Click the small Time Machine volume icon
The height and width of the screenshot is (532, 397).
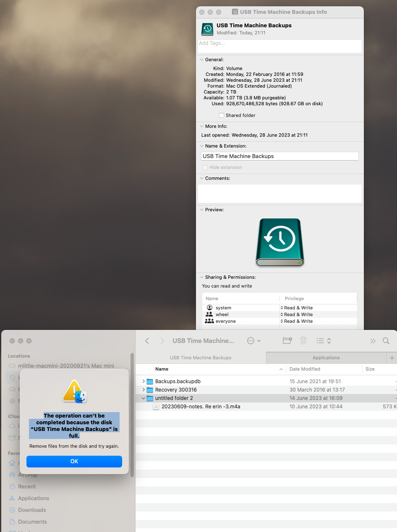pyautogui.click(x=207, y=29)
